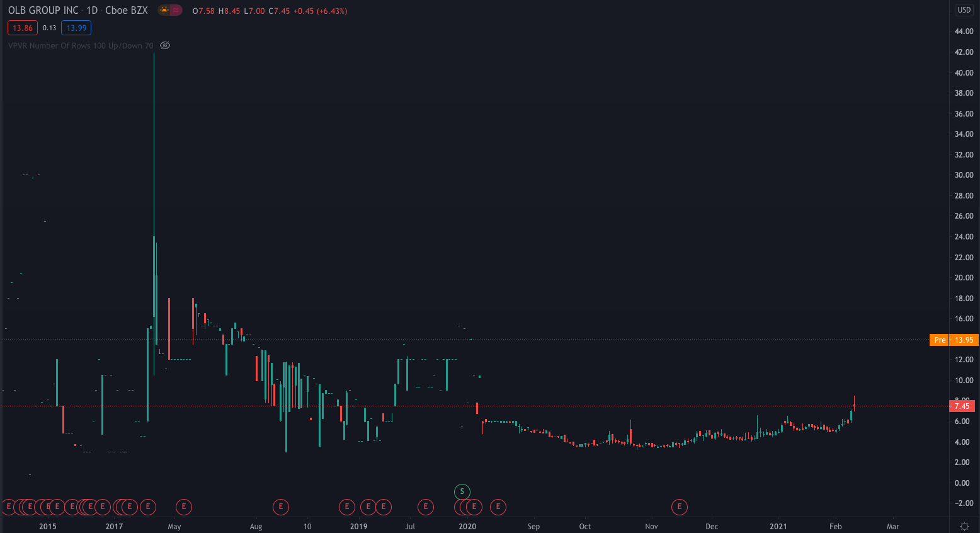Click the 44.00 price axis label
980x533 pixels.
pos(964,32)
